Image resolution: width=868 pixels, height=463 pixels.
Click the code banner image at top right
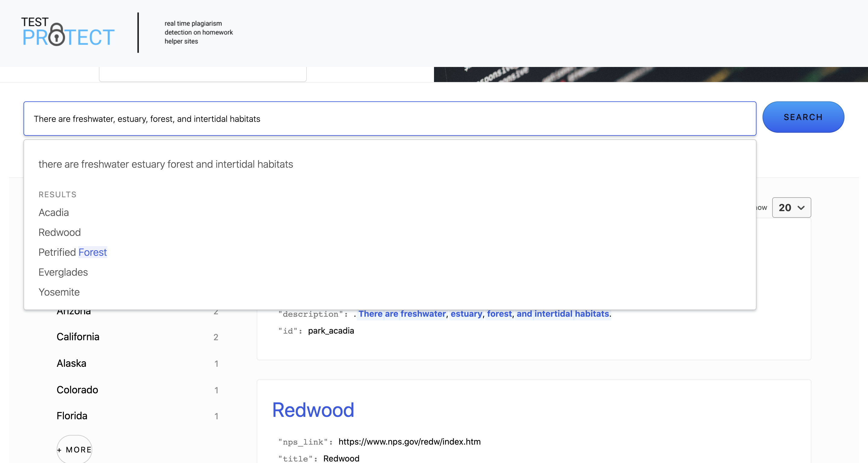pos(650,75)
